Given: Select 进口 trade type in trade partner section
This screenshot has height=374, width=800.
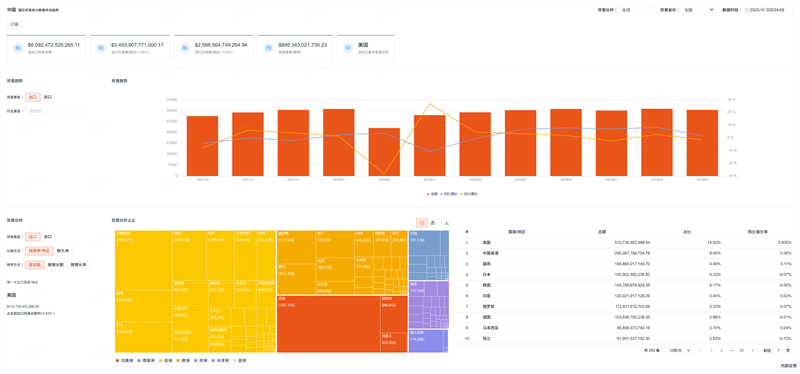Looking at the screenshot, I should pyautogui.click(x=47, y=237).
